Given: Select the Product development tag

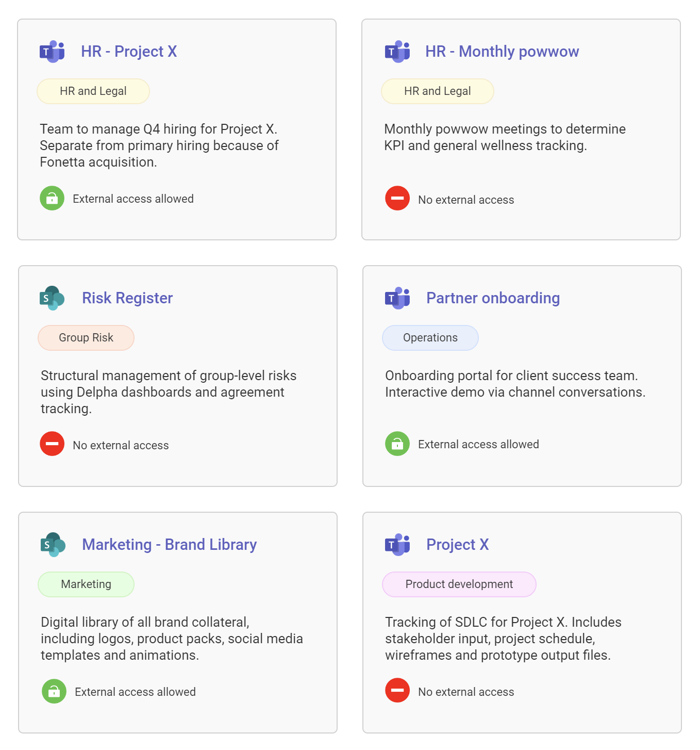Looking at the screenshot, I should 459,584.
